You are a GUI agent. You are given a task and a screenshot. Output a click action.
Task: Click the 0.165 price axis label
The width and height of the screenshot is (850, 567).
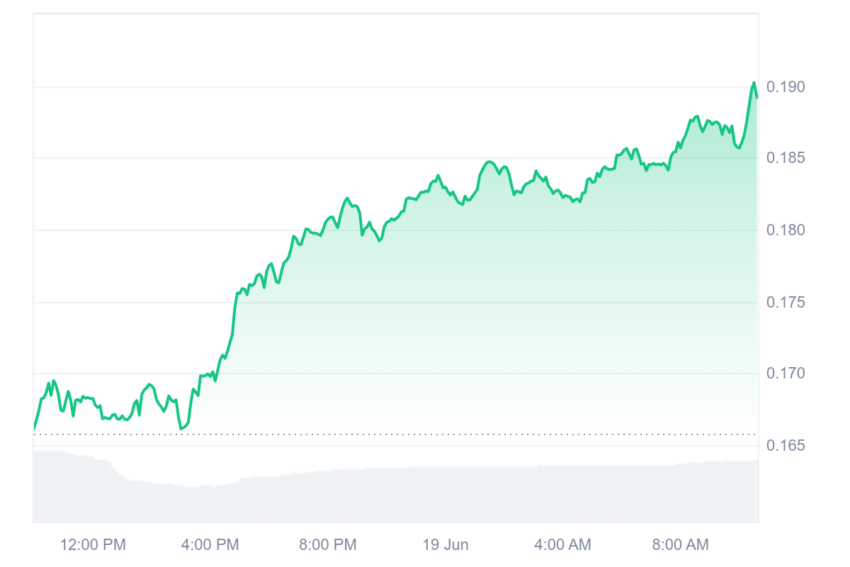click(785, 446)
